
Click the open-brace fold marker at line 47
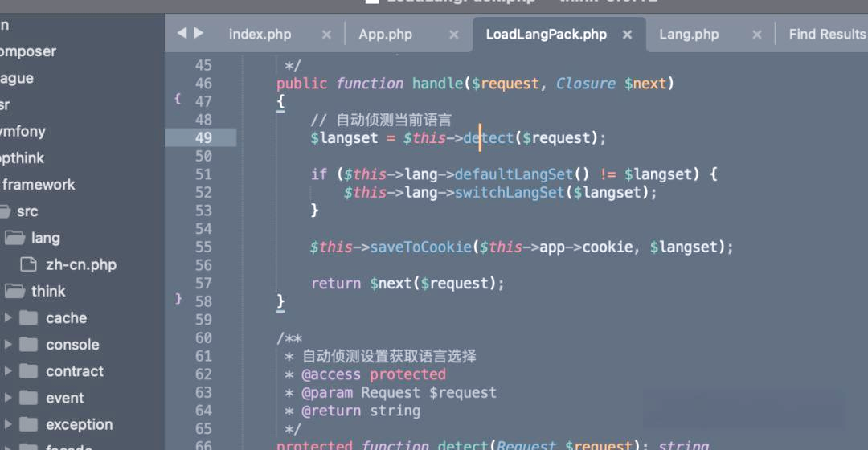coord(178,99)
